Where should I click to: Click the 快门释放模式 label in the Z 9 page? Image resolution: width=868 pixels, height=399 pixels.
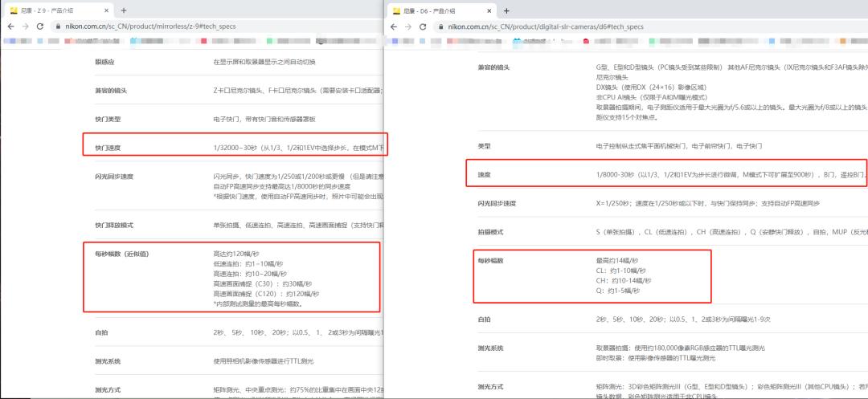tap(115, 226)
